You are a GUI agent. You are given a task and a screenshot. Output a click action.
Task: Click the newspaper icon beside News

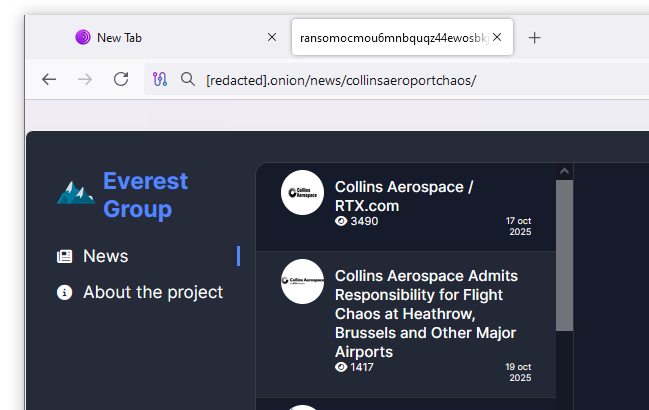click(x=65, y=256)
